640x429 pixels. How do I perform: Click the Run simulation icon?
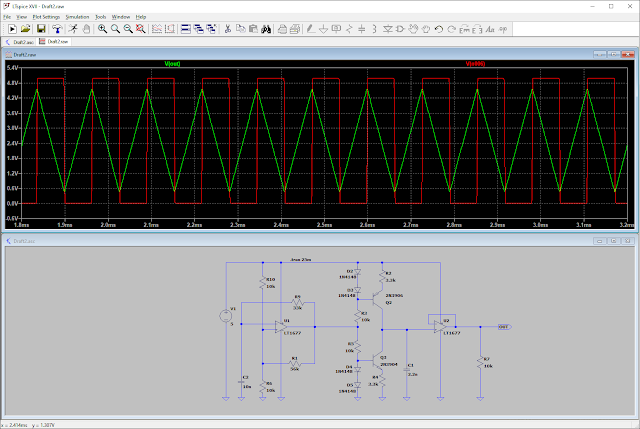click(11, 29)
